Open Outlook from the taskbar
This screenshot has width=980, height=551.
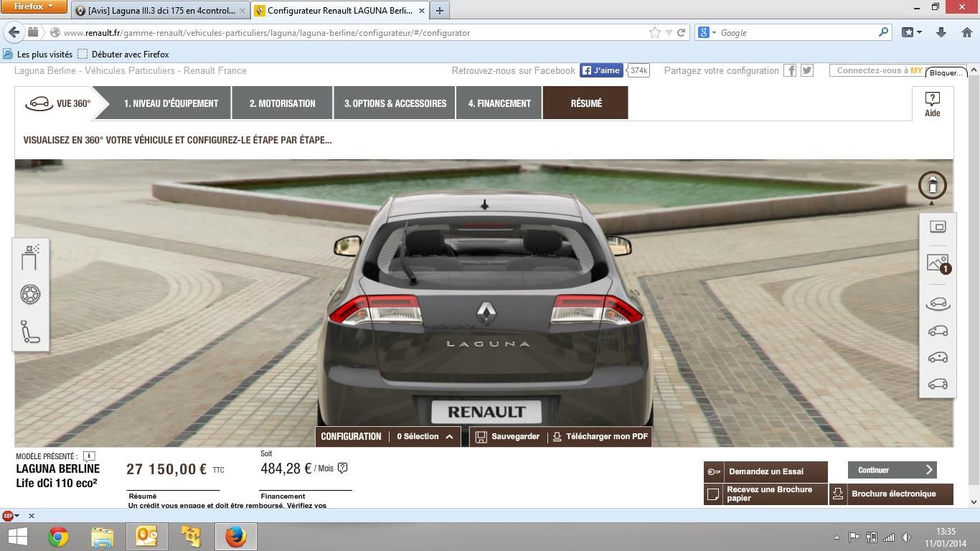tap(146, 537)
